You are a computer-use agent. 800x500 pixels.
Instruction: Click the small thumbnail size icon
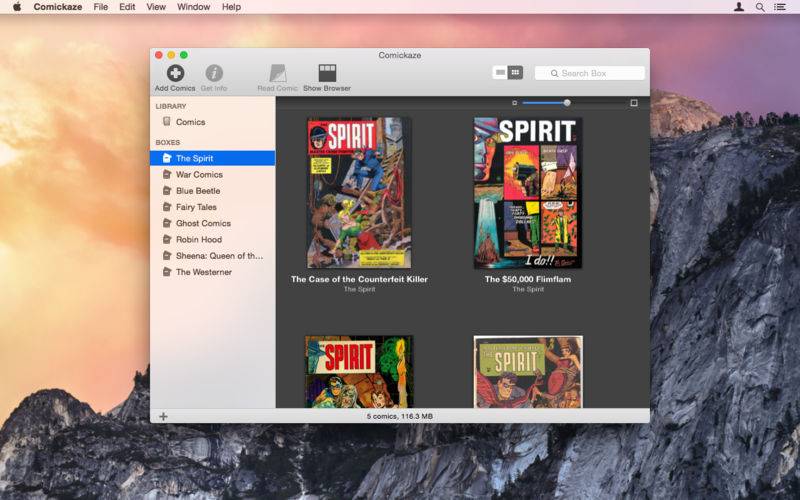pos(515,103)
